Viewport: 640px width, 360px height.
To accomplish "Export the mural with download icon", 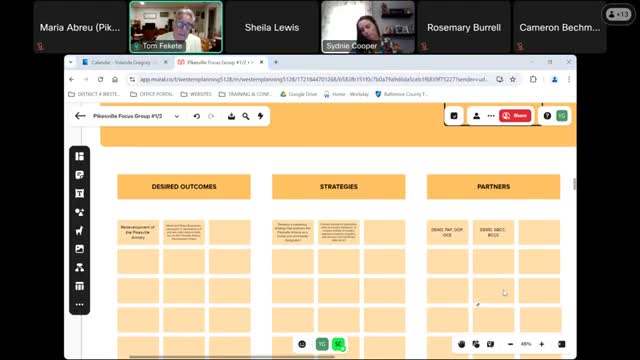I will [231, 116].
